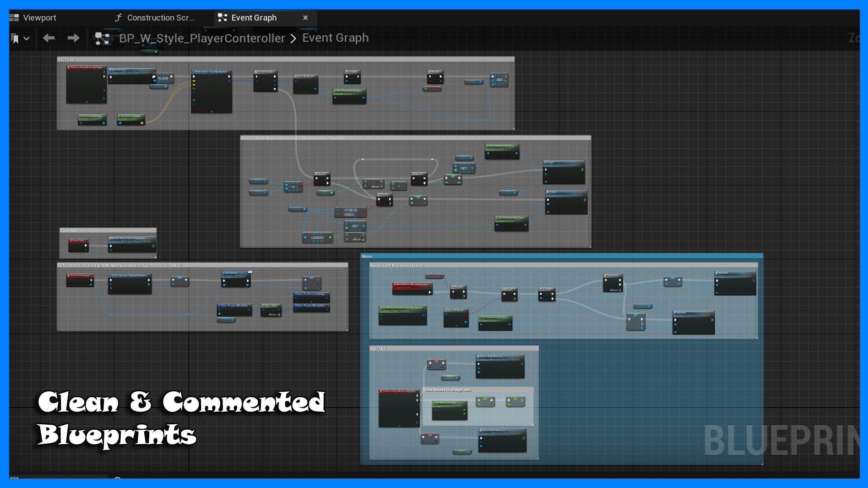The width and height of the screenshot is (868, 488).
Task: Switch to the Construction Script tab
Action: pos(161,18)
